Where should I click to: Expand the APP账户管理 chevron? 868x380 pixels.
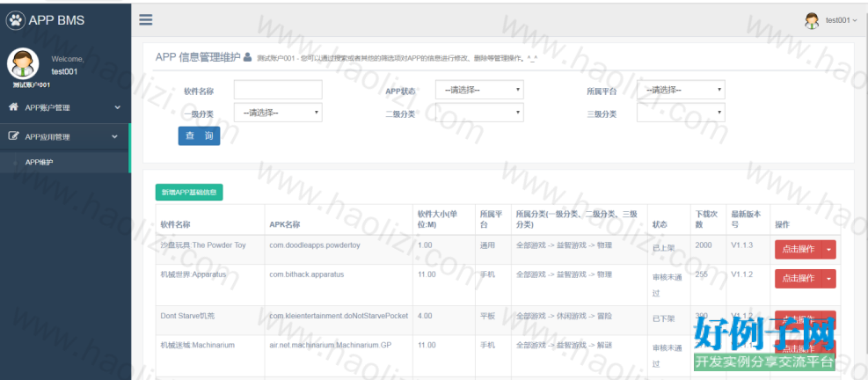pyautogui.click(x=117, y=107)
